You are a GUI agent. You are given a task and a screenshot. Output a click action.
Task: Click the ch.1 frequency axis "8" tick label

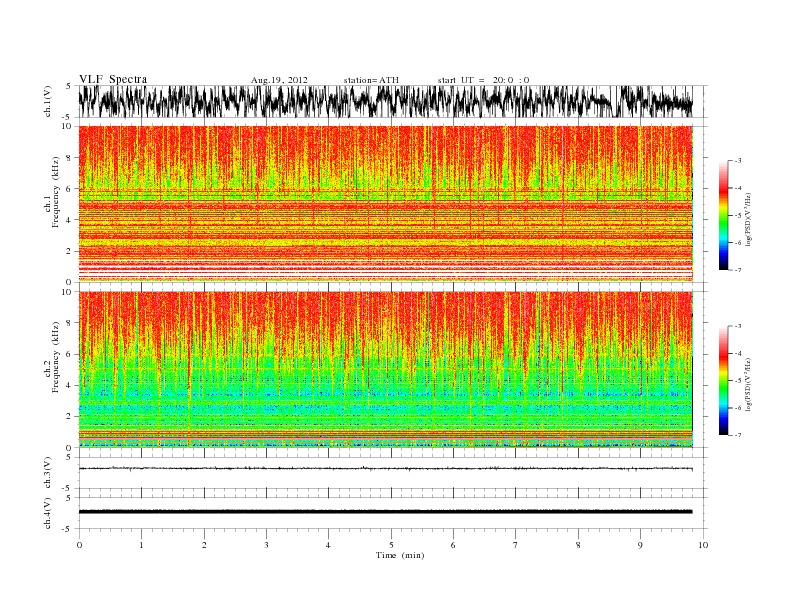(x=69, y=158)
